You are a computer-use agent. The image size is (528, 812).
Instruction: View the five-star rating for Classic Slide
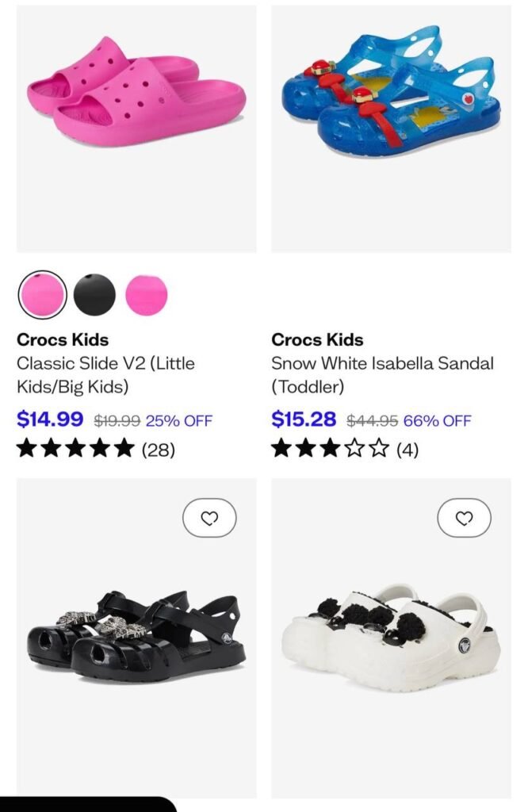click(x=75, y=449)
